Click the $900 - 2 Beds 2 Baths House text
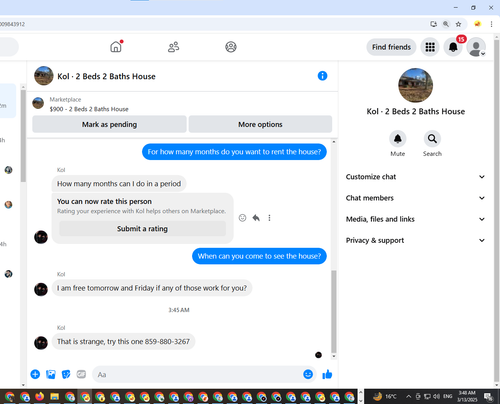Image resolution: width=500 pixels, height=404 pixels. [89, 109]
